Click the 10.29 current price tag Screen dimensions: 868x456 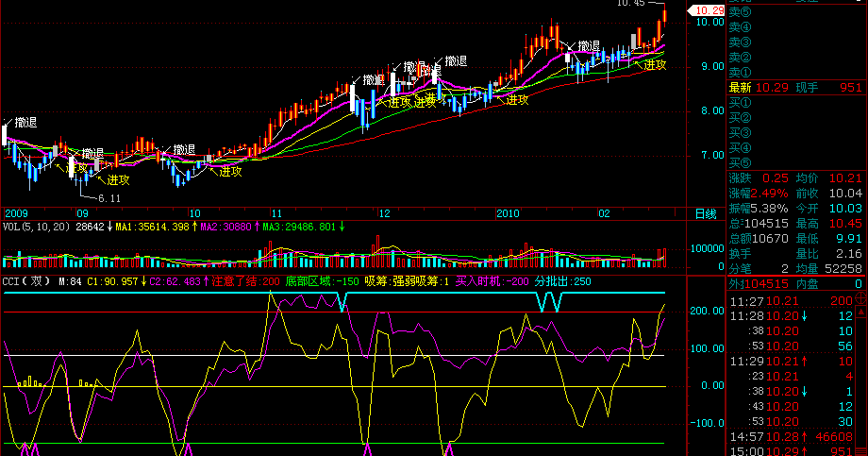tap(706, 10)
